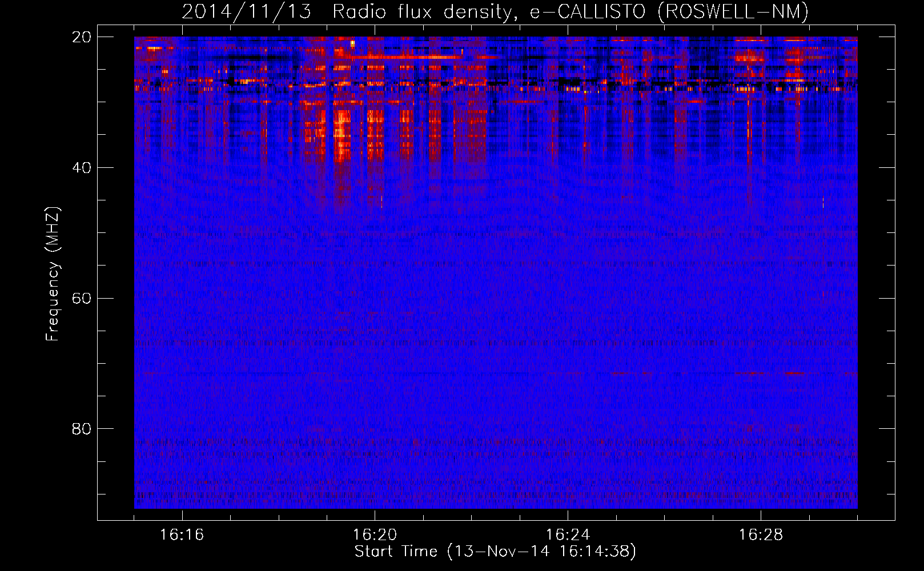The width and height of the screenshot is (924, 571).
Task: Click the 80 frequency tick label
Action: pos(82,429)
